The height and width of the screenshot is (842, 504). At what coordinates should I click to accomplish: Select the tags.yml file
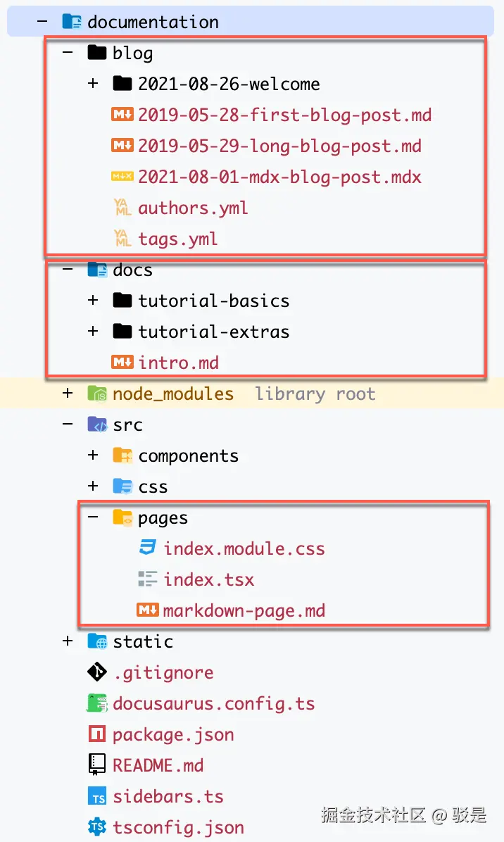point(177,239)
